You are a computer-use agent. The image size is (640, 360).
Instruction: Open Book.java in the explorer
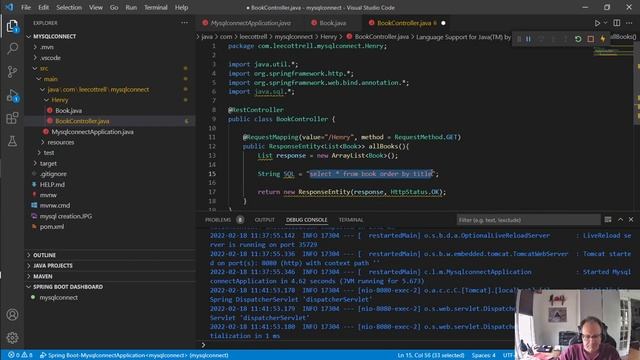tap(68, 111)
